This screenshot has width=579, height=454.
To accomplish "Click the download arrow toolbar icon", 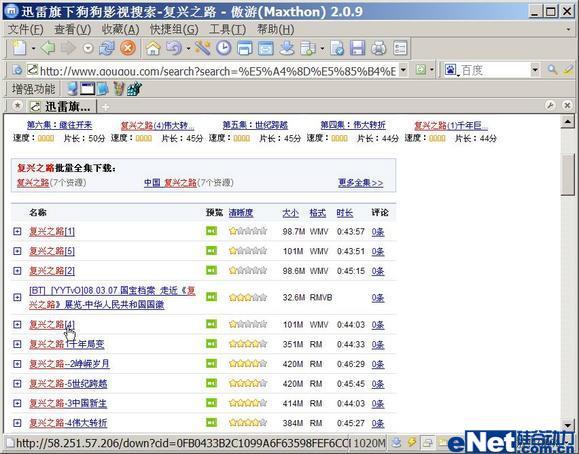I will click(x=287, y=48).
